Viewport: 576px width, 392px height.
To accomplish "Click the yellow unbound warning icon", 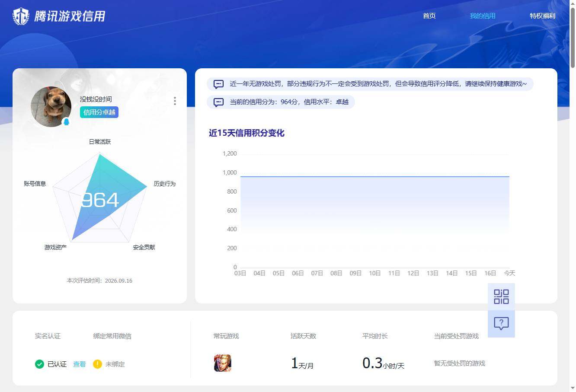I will [97, 364].
